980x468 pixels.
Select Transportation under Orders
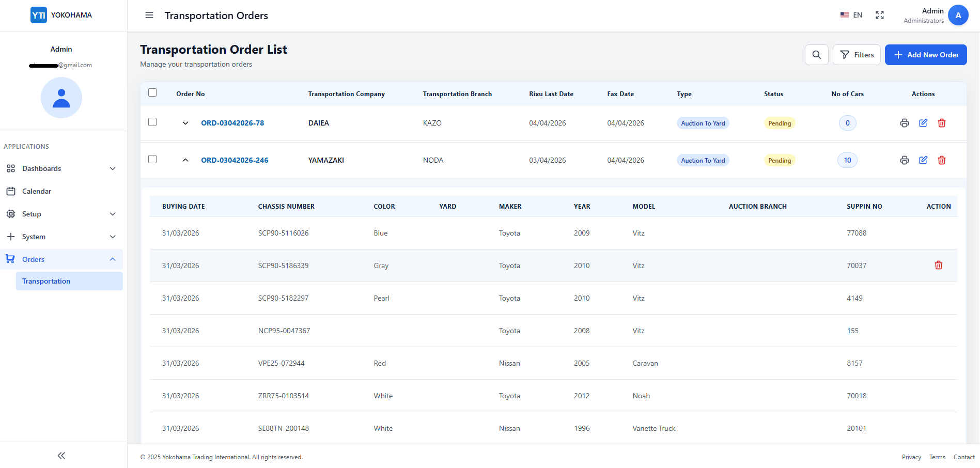coord(69,281)
